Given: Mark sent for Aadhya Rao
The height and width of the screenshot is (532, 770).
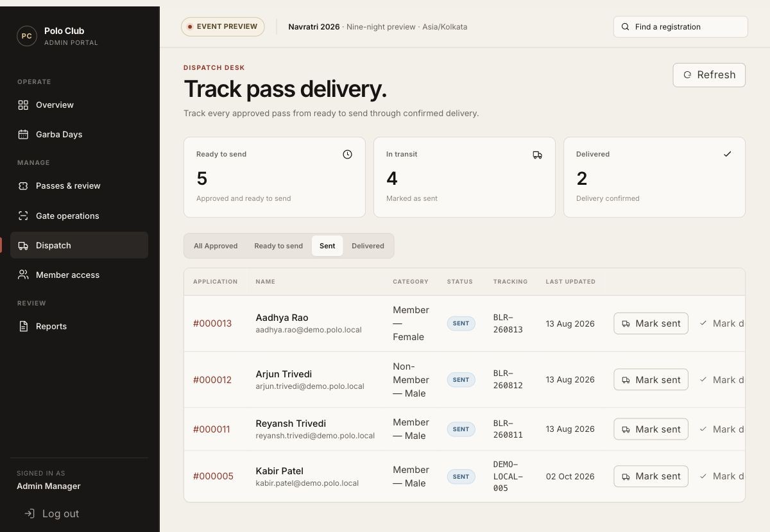Looking at the screenshot, I should tap(651, 323).
